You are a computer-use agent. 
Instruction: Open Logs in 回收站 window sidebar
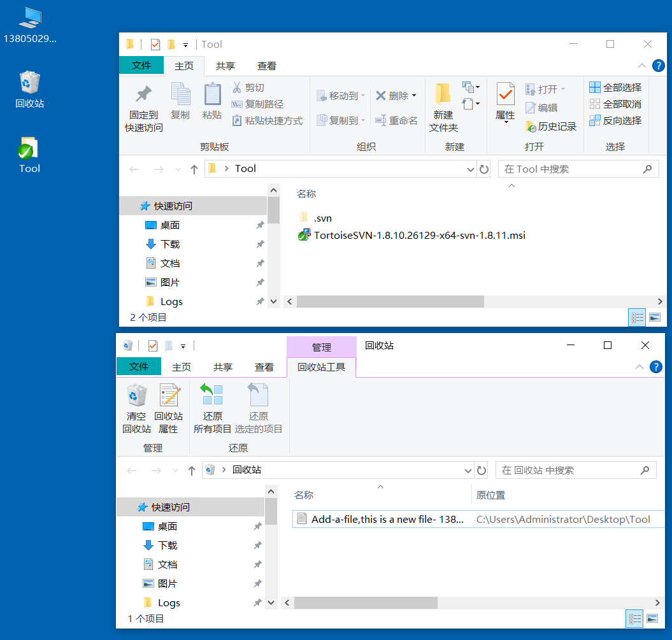tap(169, 602)
